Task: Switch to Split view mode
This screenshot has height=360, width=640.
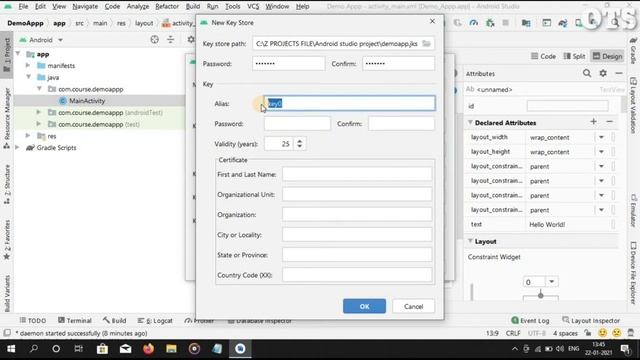Action: (x=574, y=56)
